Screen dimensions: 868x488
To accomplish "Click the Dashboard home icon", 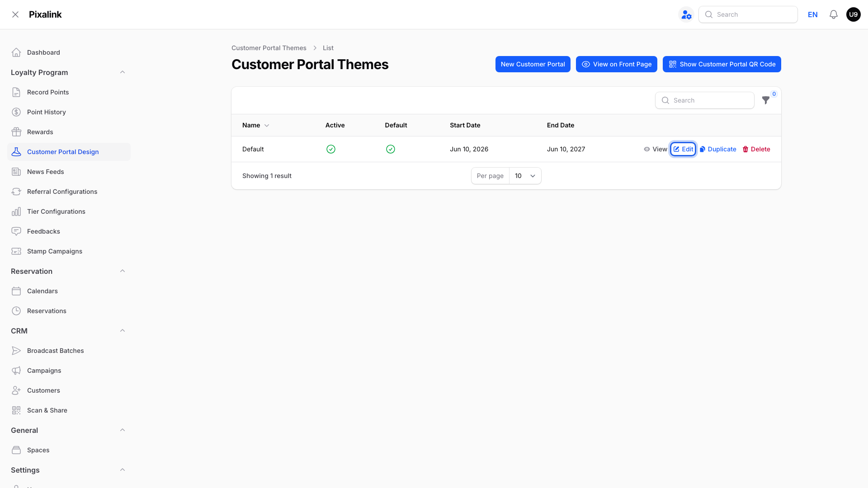I will click(16, 52).
